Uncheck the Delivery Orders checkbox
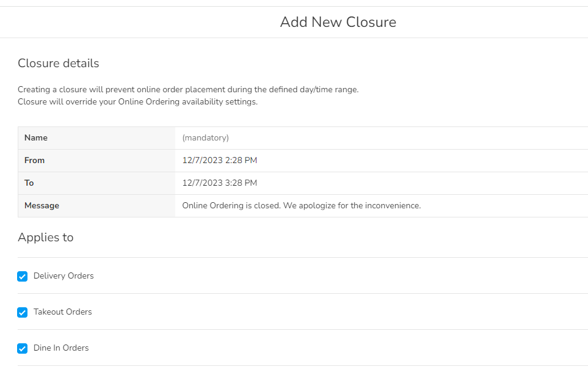Viewport: 588px width, 372px height. pyautogui.click(x=23, y=276)
